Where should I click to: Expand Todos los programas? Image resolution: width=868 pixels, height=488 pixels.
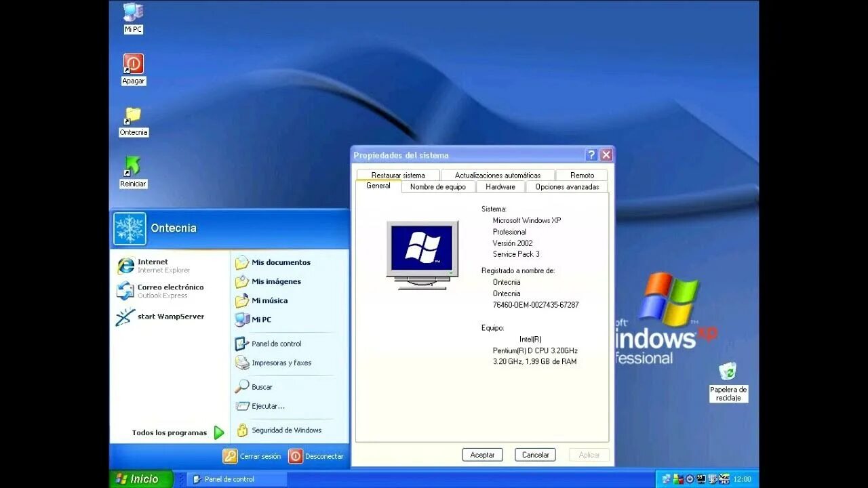tap(178, 432)
